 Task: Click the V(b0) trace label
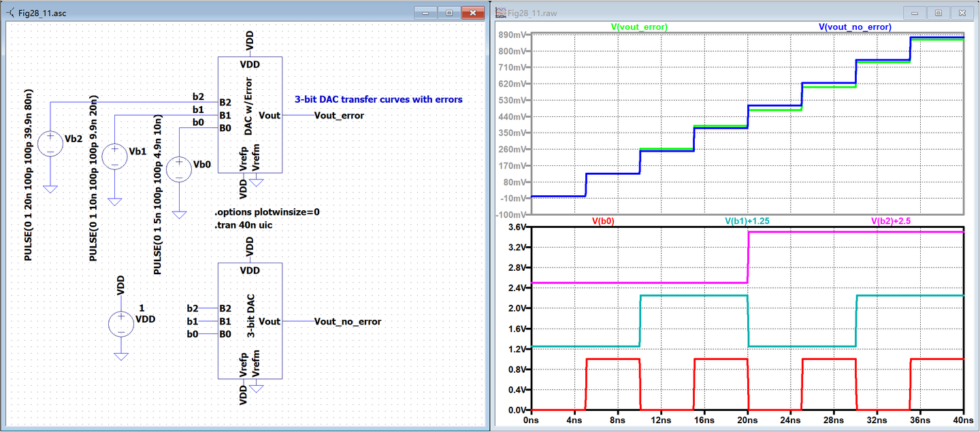click(604, 221)
